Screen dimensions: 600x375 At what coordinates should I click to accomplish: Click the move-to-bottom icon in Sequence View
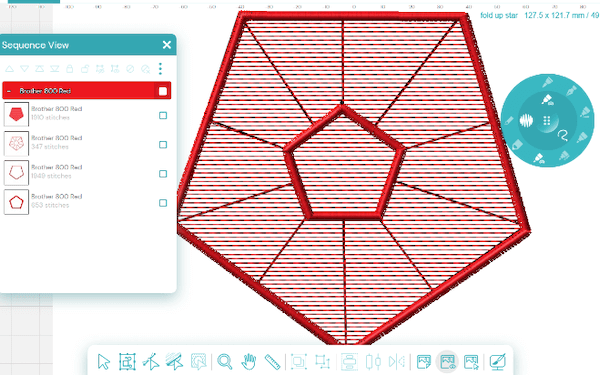click(55, 69)
